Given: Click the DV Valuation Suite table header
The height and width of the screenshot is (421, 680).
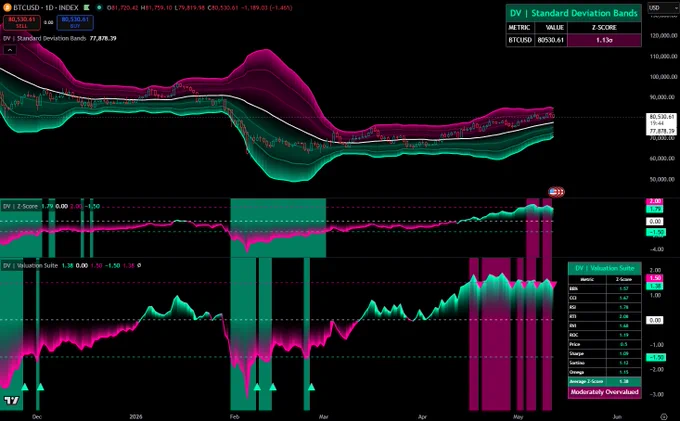Looking at the screenshot, I should [605, 268].
